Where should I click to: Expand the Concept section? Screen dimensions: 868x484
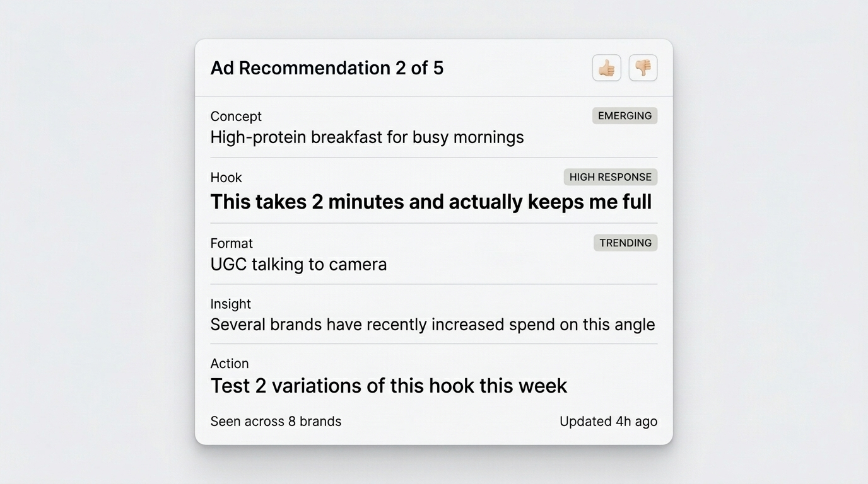coord(236,116)
